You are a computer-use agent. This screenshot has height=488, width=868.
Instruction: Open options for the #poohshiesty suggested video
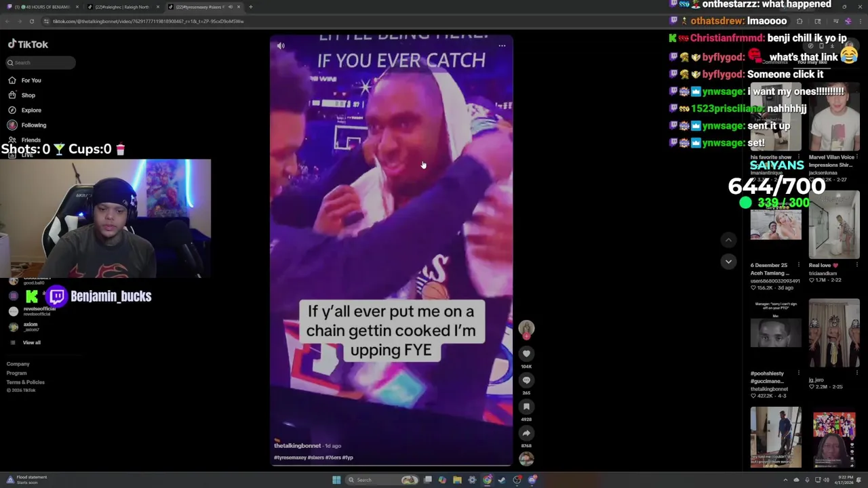pos(798,373)
